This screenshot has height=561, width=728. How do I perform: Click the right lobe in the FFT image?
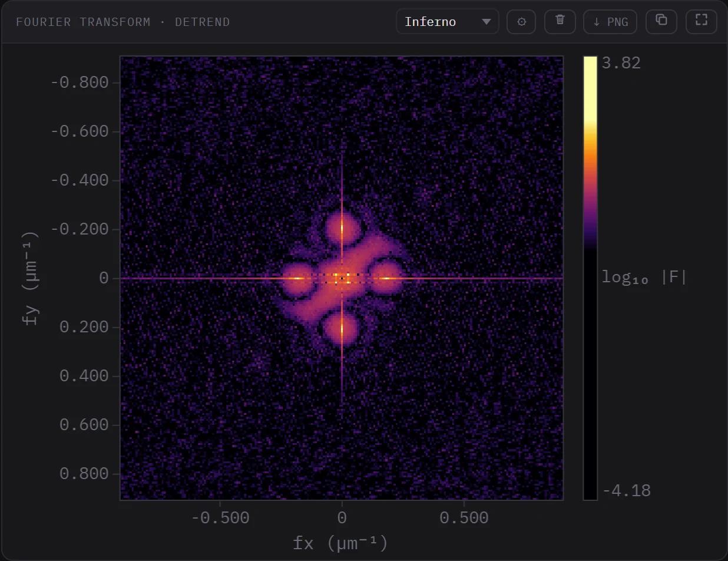pos(386,277)
